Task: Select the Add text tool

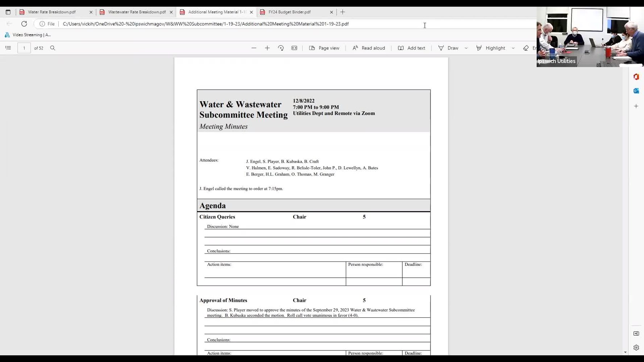Action: 411,48
